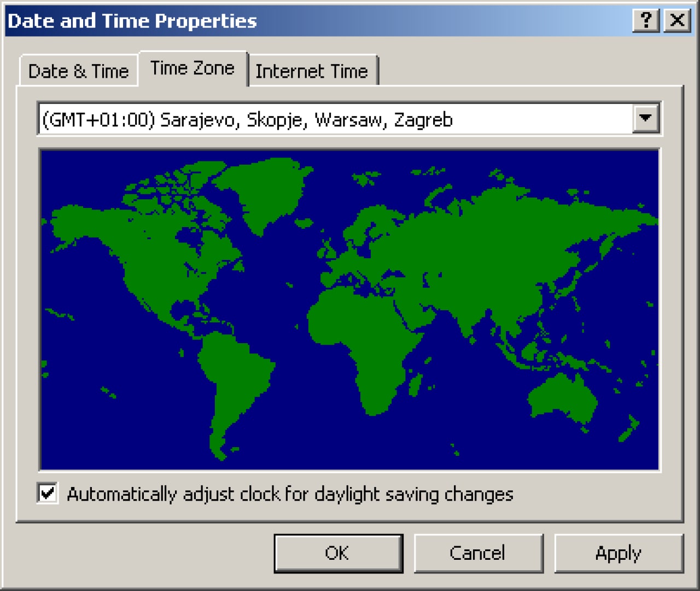This screenshot has width=700, height=591.
Task: Click Madagascar island on the map
Action: (x=415, y=384)
